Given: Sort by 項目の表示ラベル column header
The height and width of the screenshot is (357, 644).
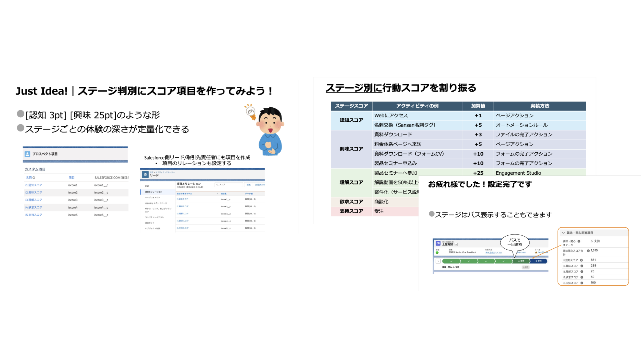Looking at the screenshot, I should [184, 194].
